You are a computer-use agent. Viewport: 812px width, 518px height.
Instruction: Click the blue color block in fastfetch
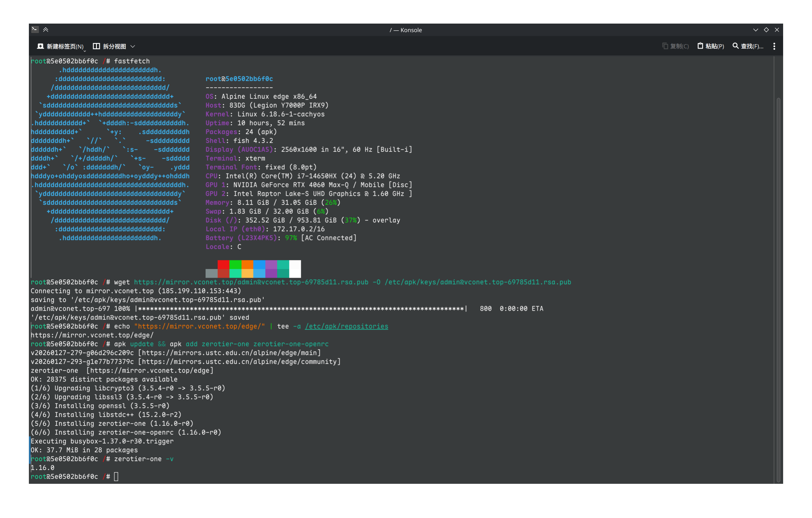(x=259, y=264)
